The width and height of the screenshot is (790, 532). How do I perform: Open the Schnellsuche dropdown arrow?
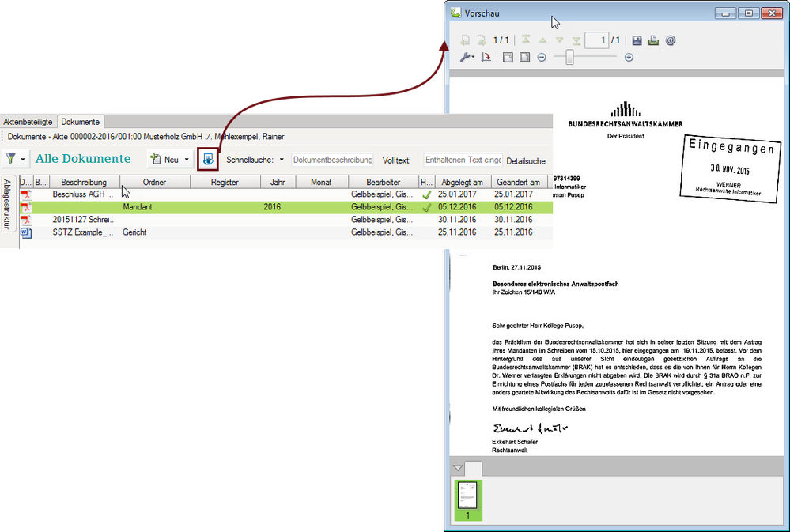[282, 160]
